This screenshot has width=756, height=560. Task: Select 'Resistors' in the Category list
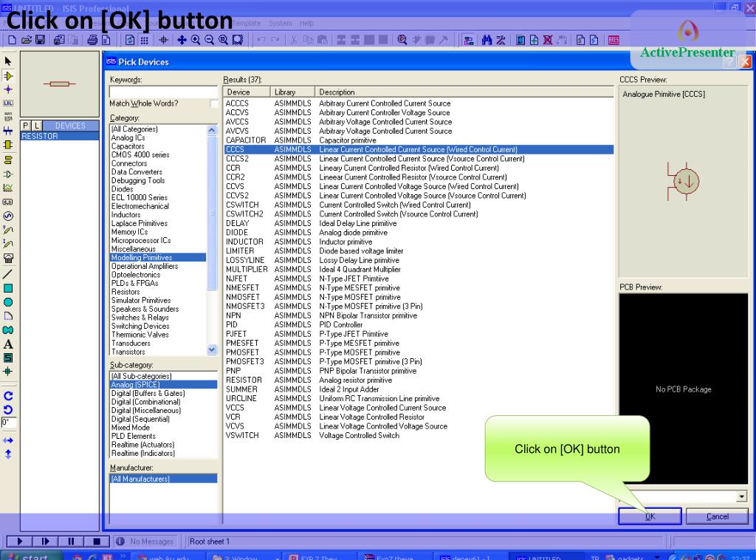126,292
